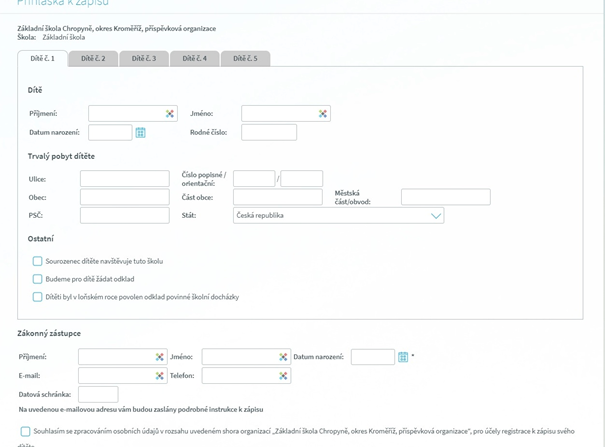This screenshot has width=605, height=447.
Task: Switch to Dítě č. 2 tab
Action: (93, 59)
